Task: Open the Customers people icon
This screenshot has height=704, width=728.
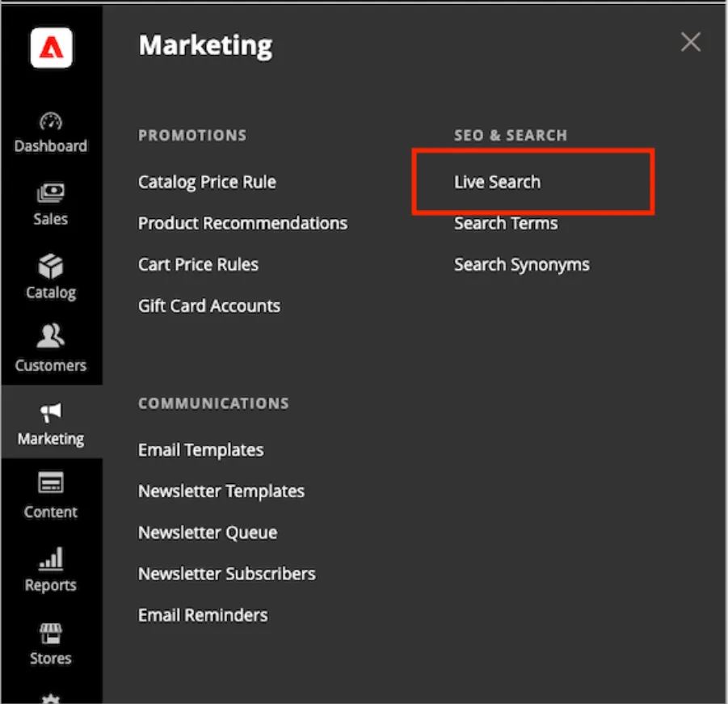Action: click(x=51, y=335)
